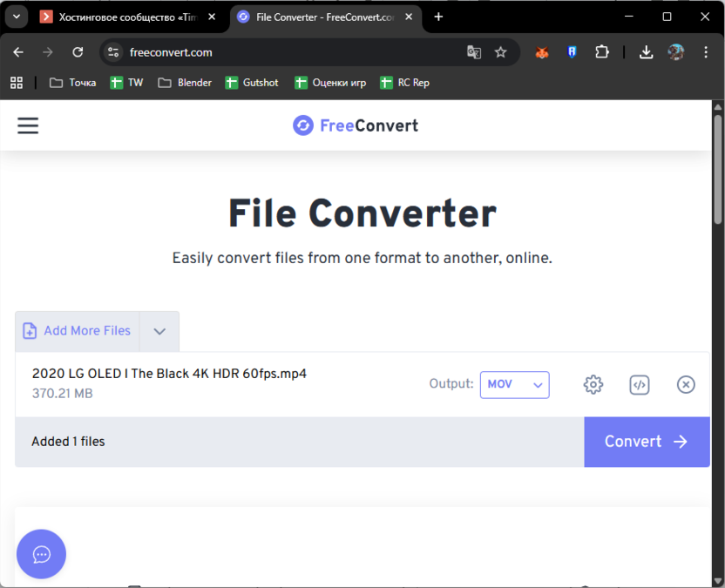Open the conversion settings gear for the file
The image size is (725, 588).
tap(593, 384)
